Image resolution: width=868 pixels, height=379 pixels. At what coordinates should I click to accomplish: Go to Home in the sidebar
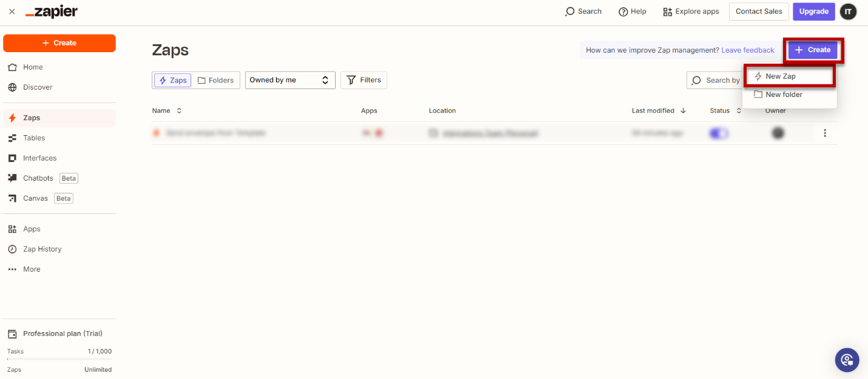tap(59, 67)
